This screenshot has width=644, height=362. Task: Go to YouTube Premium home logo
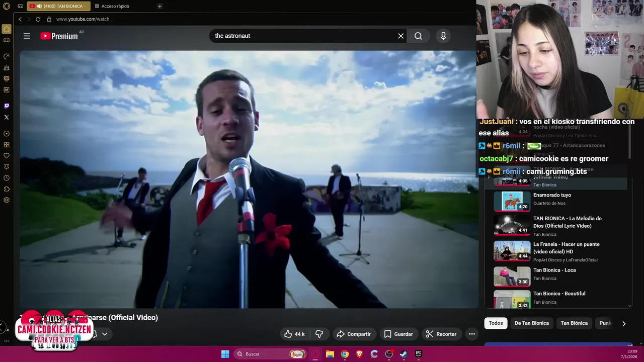tap(59, 36)
